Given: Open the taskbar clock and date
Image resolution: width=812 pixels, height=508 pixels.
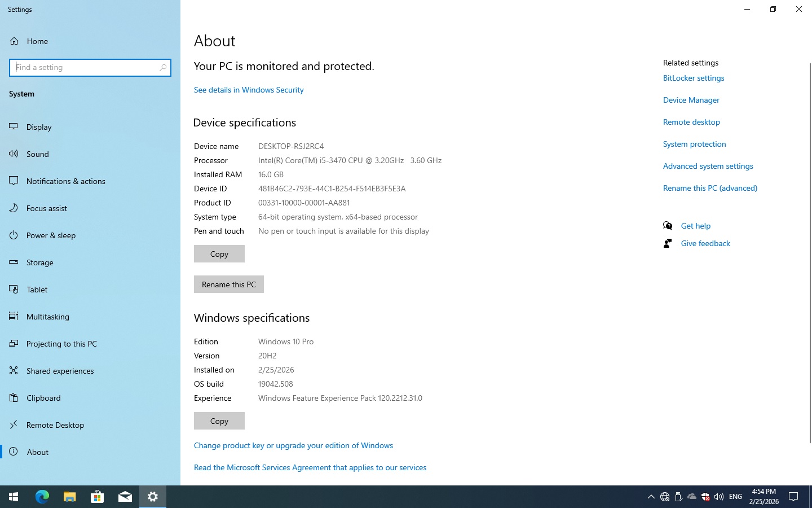Looking at the screenshot, I should click(764, 497).
